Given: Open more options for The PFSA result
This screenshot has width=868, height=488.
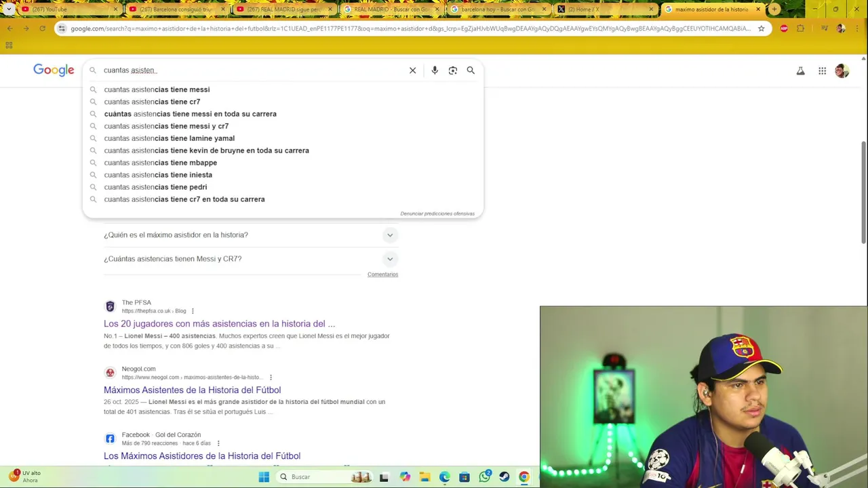Looking at the screenshot, I should [x=193, y=311].
